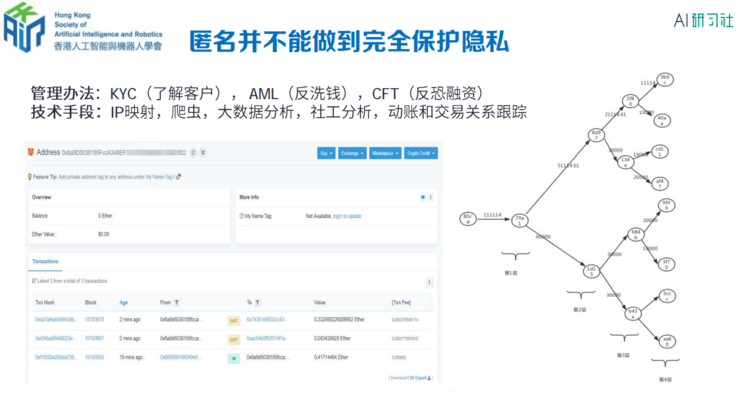Open the More Info vertical dots menu
Screen dimensions: 740x407
click(431, 198)
